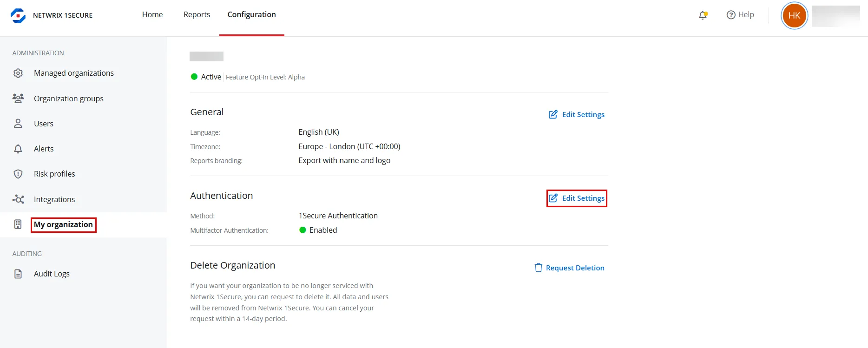Click the blurred user name beside the avatar
The width and height of the screenshot is (868, 348).
tap(835, 16)
